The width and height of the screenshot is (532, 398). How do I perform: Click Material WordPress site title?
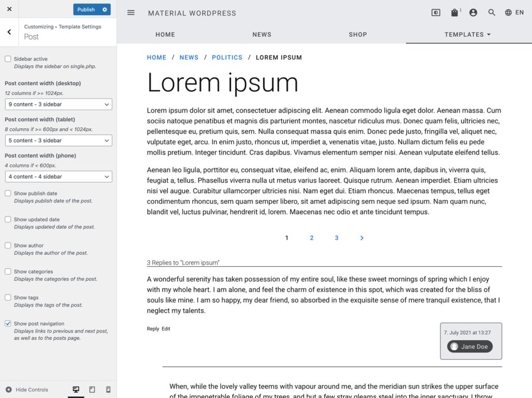click(192, 13)
